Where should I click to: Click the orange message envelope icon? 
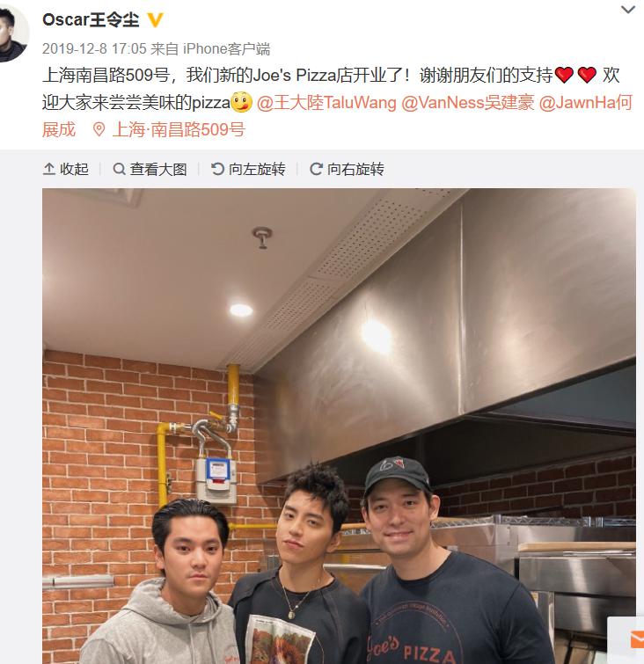tap(637, 639)
